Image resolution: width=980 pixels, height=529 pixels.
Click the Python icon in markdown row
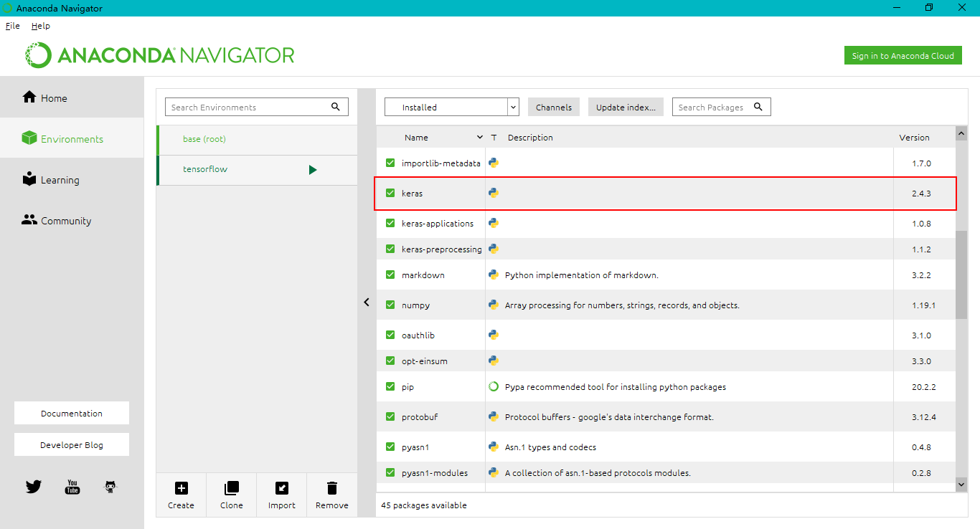pos(494,275)
